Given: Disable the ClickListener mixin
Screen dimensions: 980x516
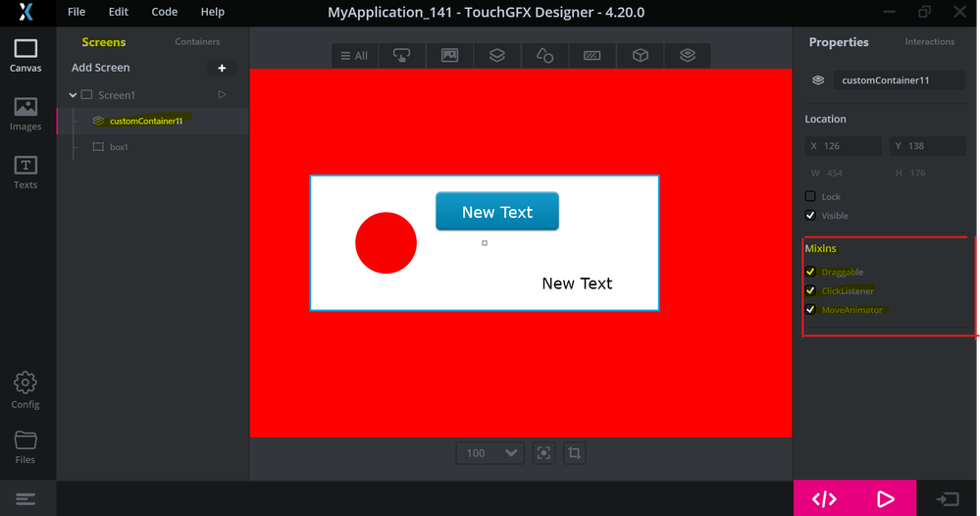Looking at the screenshot, I should (810, 290).
